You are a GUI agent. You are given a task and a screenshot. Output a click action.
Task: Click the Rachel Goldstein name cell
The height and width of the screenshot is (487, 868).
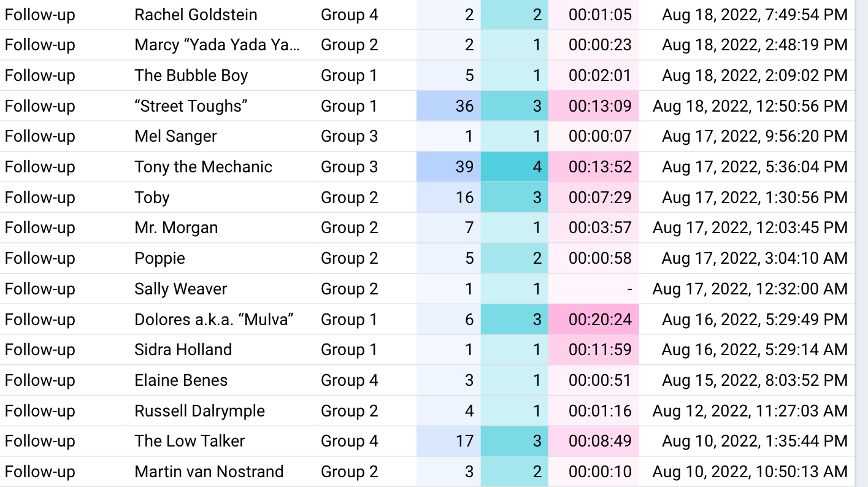(x=196, y=15)
